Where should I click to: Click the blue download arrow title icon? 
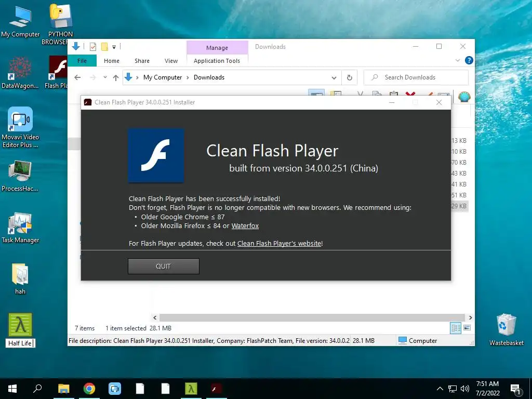click(x=76, y=46)
